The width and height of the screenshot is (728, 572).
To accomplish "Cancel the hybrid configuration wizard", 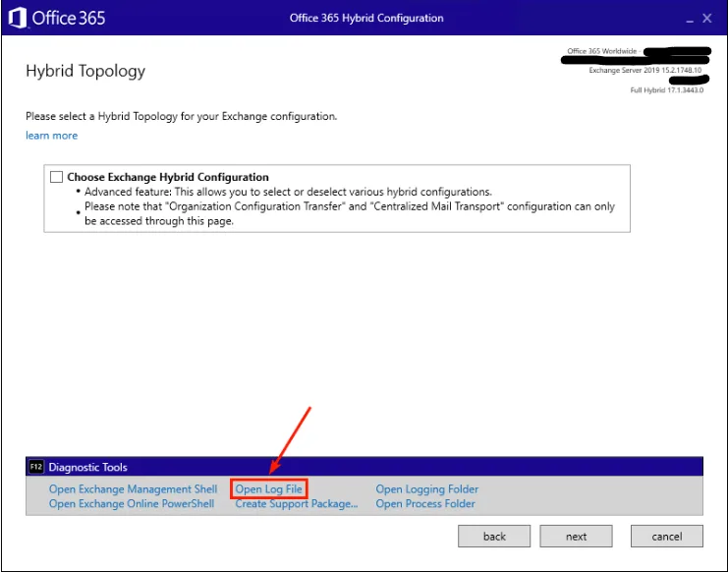I will tap(666, 536).
